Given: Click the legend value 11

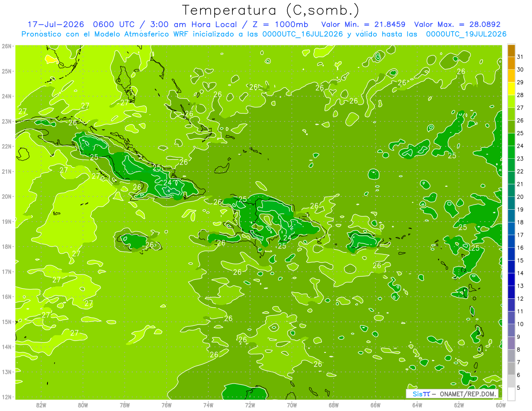Looking at the screenshot, I should (x=520, y=311).
